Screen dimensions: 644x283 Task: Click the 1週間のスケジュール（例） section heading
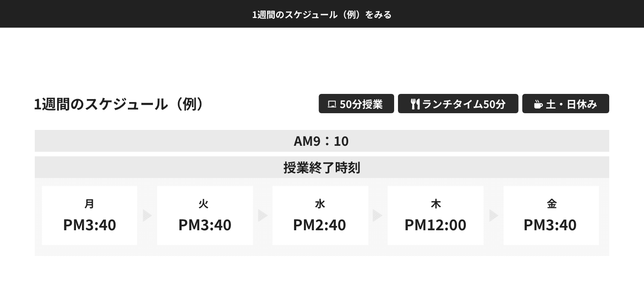pos(118,104)
